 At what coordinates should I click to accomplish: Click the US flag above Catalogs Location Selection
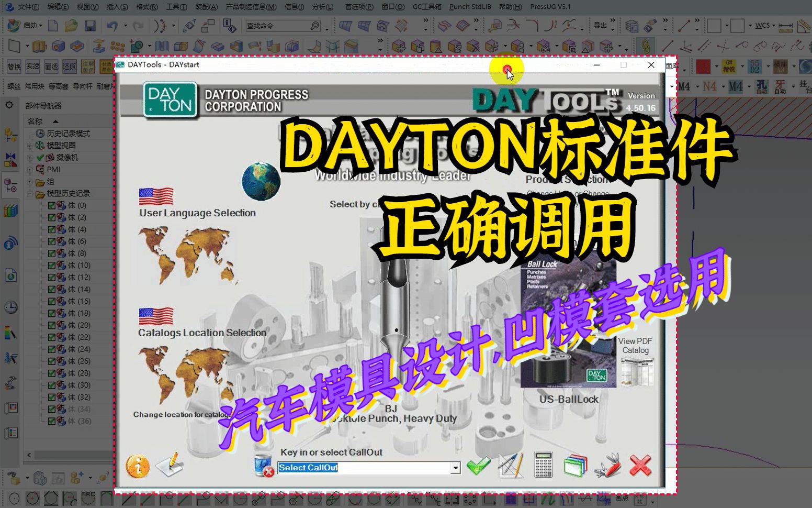click(x=156, y=316)
